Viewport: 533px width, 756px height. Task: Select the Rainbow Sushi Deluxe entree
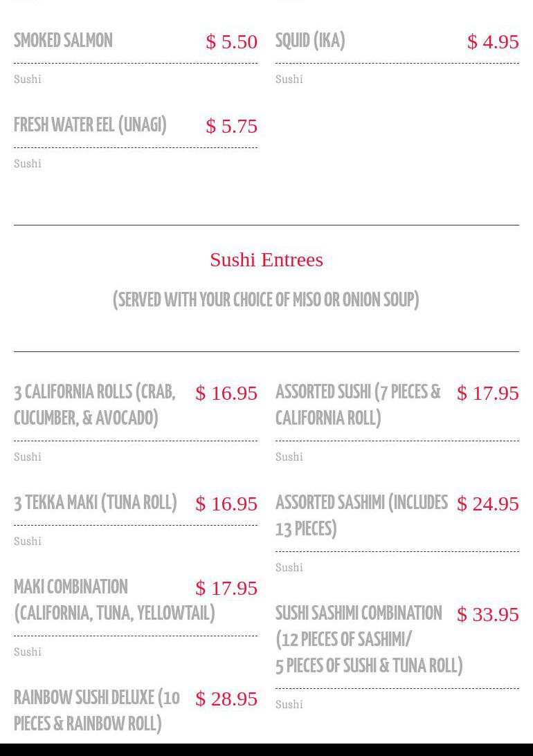pyautogui.click(x=97, y=710)
